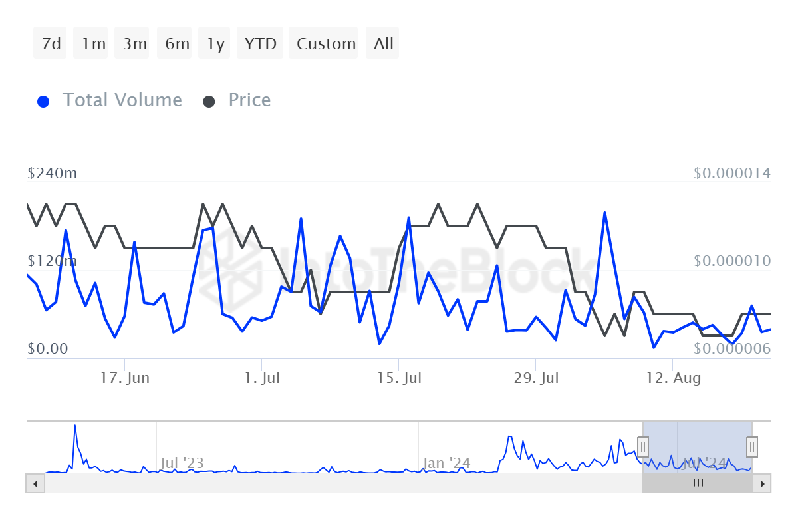Select the 1y range option
The height and width of the screenshot is (532, 798).
tap(215, 44)
